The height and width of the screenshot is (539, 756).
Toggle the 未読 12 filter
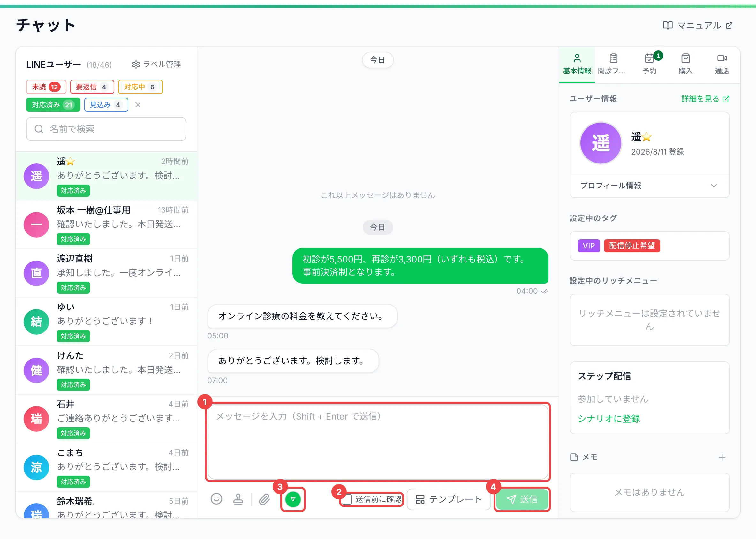click(46, 87)
